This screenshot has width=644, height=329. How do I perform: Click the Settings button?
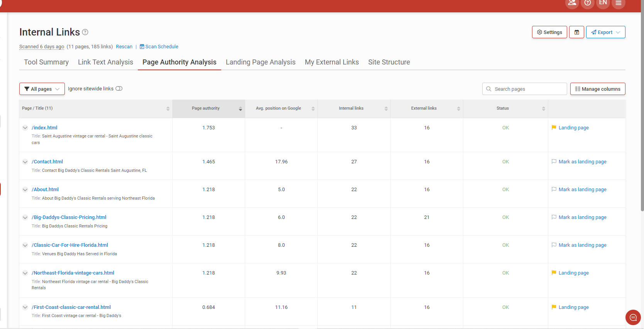(x=549, y=32)
